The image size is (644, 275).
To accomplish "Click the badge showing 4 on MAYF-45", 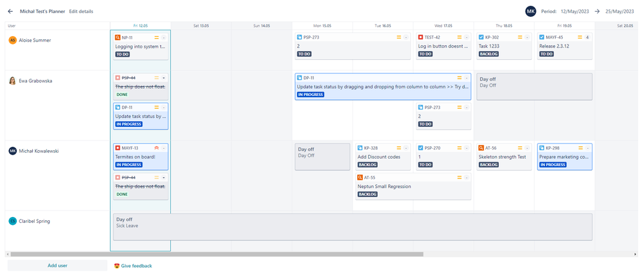I will (587, 37).
